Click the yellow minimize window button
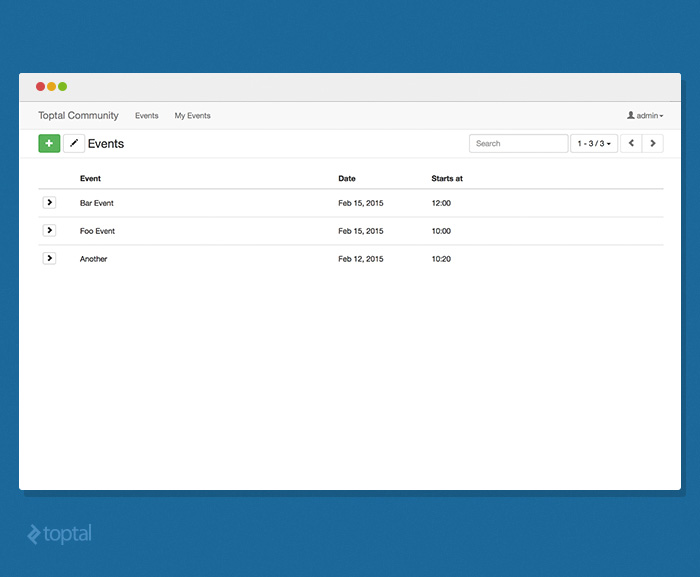 [52, 87]
